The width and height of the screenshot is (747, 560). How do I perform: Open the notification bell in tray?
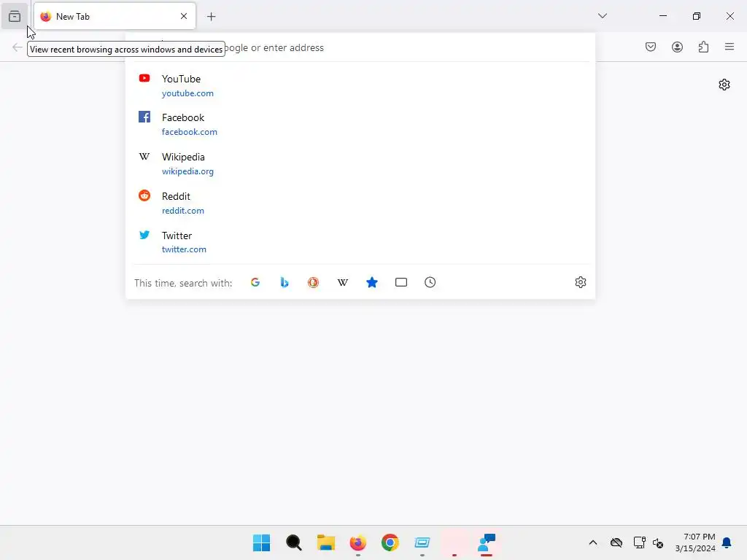pyautogui.click(x=727, y=542)
